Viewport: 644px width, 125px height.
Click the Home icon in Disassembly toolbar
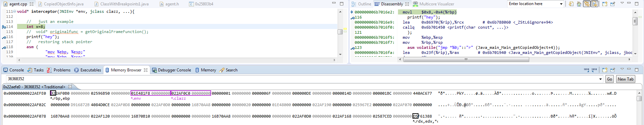[579, 4]
